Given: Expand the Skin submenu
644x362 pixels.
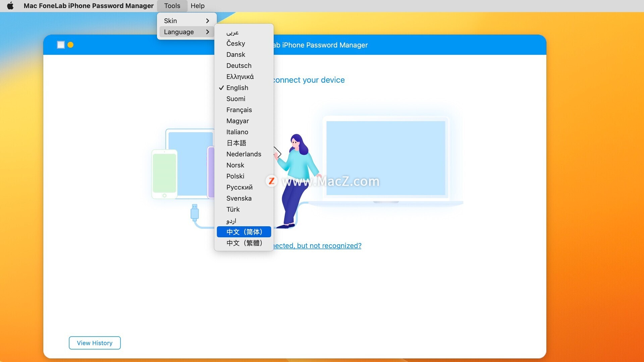Looking at the screenshot, I should pyautogui.click(x=186, y=21).
